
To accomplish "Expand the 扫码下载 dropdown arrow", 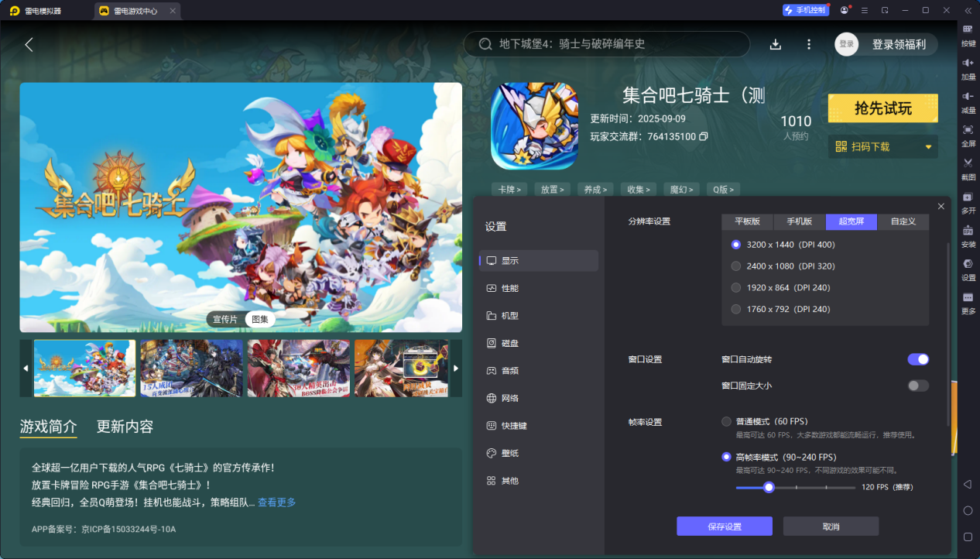I will pyautogui.click(x=928, y=147).
